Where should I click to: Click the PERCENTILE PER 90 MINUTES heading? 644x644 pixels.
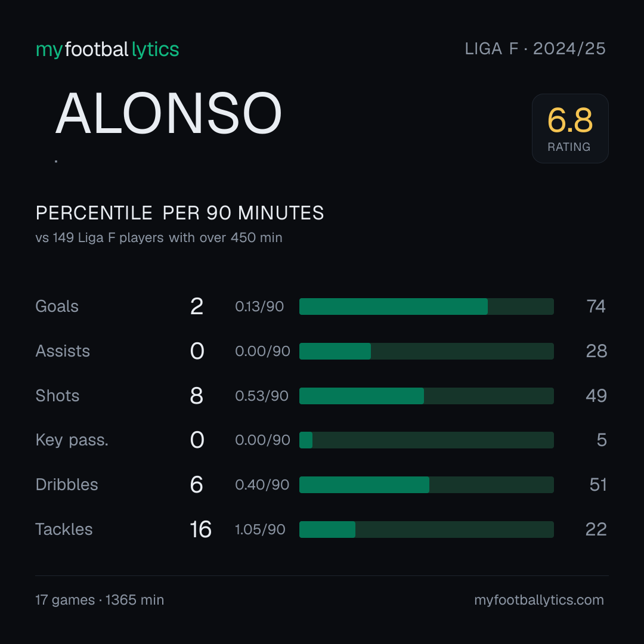[180, 213]
